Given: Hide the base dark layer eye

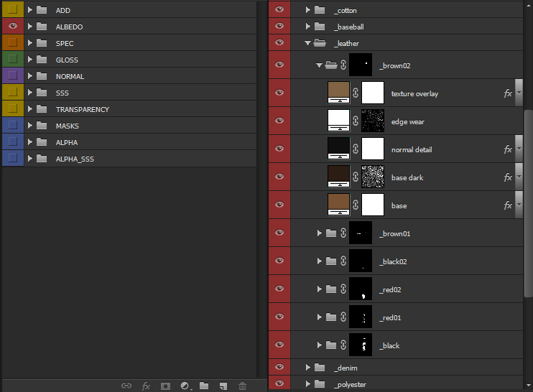Looking at the screenshot, I should [279, 177].
